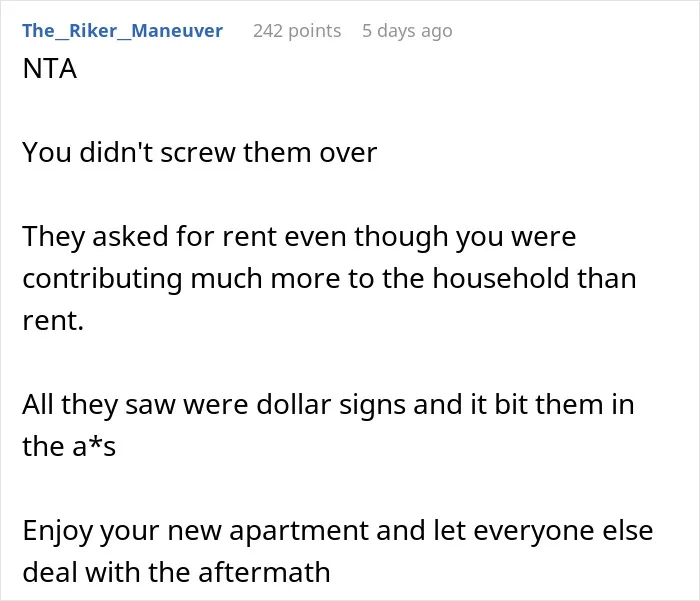The image size is (700, 601).
Task: Click the line contributing much more to the household
Action: (329, 279)
